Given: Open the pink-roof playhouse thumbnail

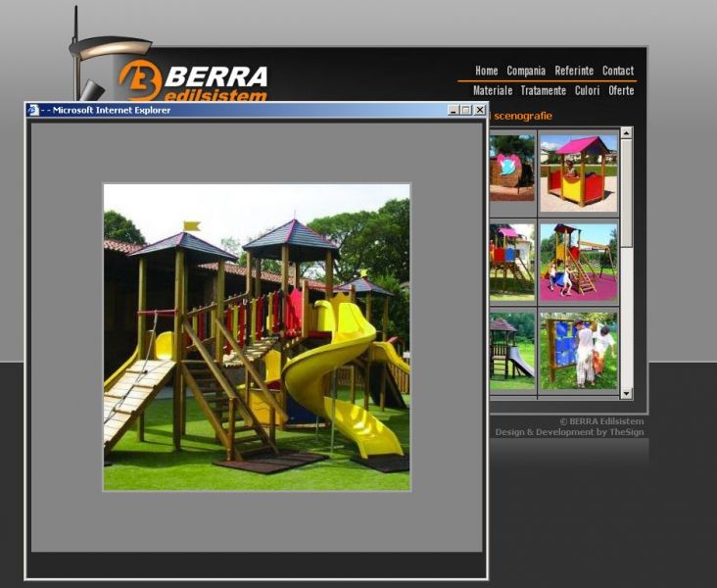Looking at the screenshot, I should 578,172.
